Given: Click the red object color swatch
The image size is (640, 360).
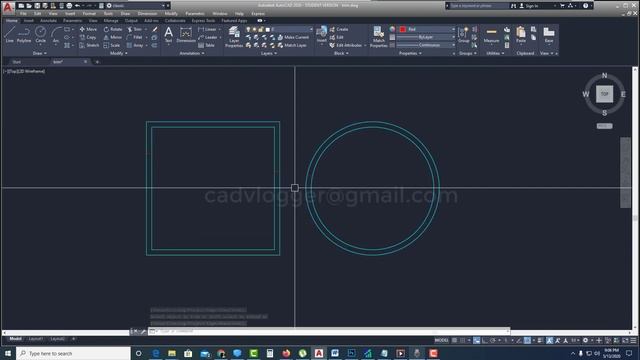Looking at the screenshot, I should [403, 29].
